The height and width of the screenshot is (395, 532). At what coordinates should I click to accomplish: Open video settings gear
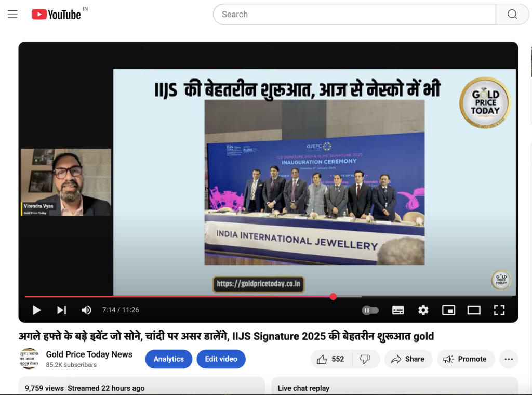[423, 310]
